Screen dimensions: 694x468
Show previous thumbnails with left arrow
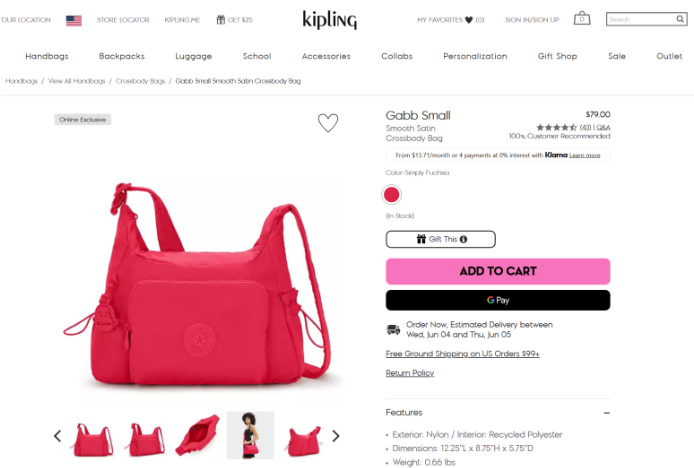[x=58, y=436]
